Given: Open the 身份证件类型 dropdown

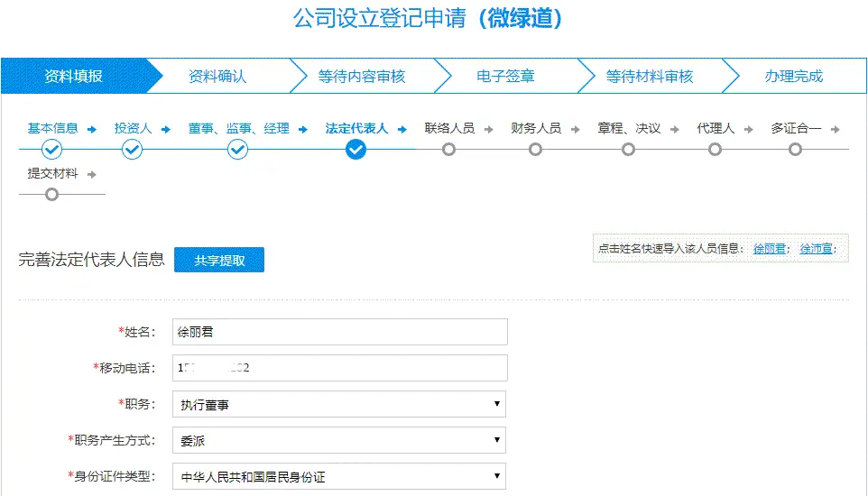Looking at the screenshot, I should point(339,476).
